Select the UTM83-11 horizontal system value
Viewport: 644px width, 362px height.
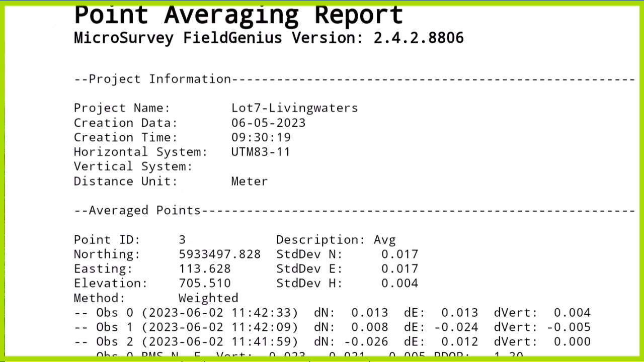[261, 152]
